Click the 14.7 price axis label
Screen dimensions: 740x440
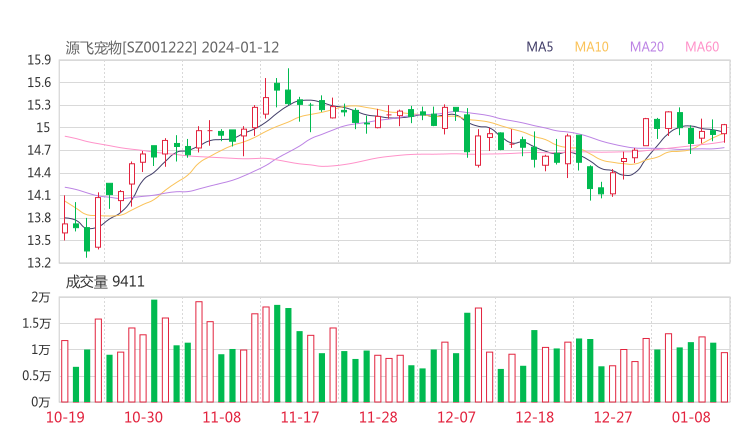click(39, 151)
